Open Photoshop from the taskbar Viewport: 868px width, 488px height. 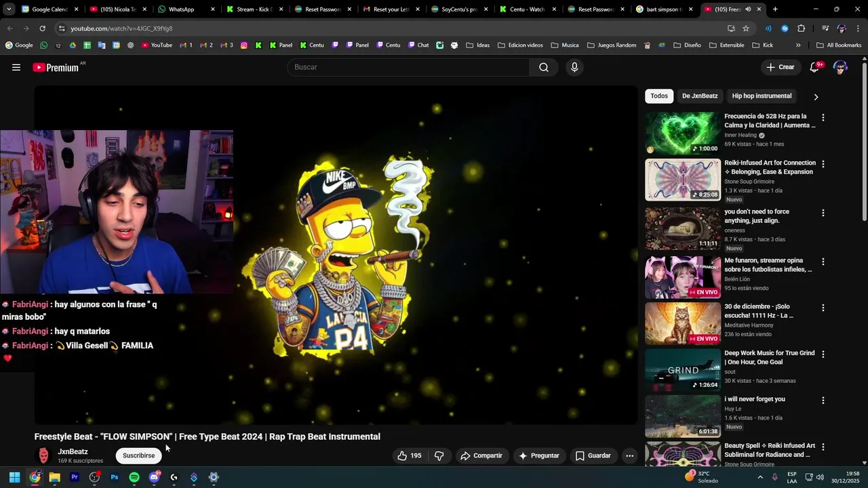pos(114,477)
